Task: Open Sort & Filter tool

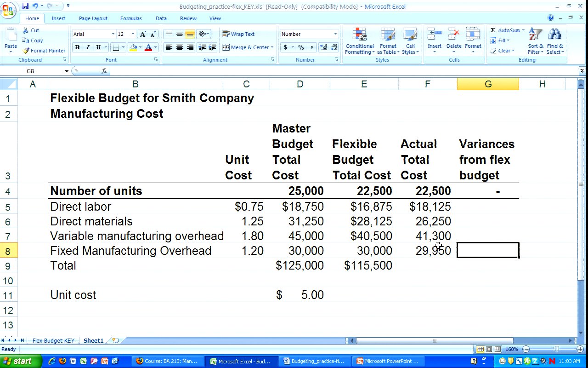Action: pyautogui.click(x=535, y=35)
